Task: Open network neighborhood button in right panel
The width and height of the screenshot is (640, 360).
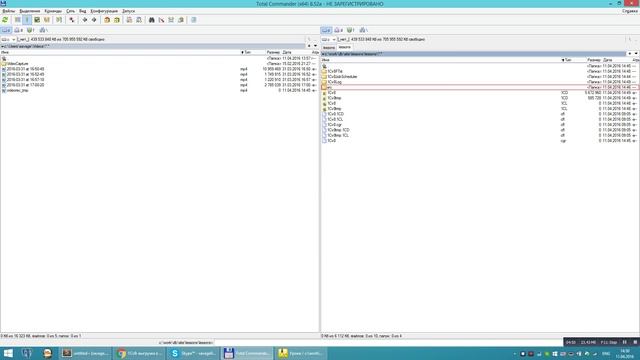Action: point(363,30)
